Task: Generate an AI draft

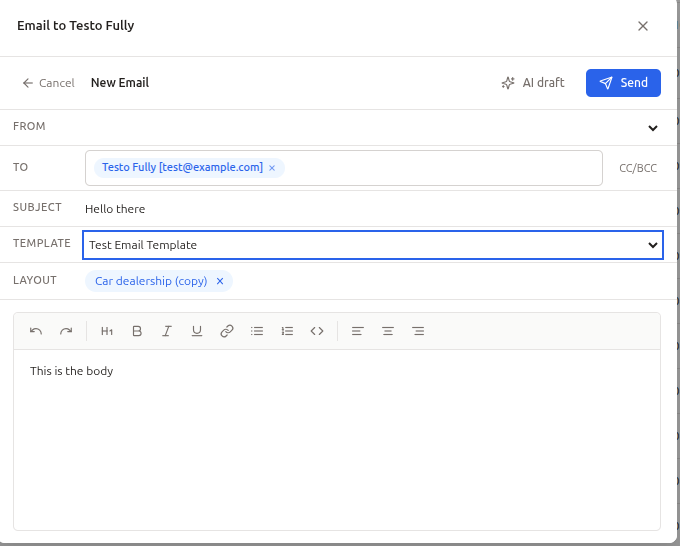Action: pos(533,83)
